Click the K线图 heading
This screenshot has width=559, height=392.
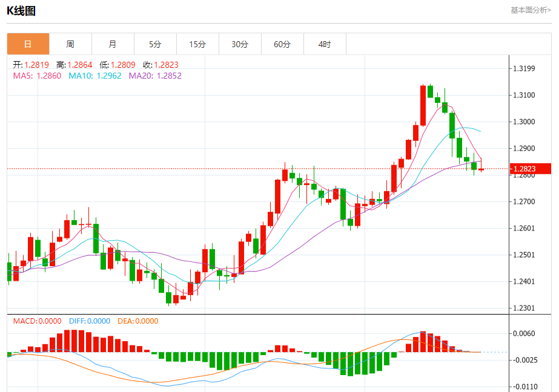21,11
